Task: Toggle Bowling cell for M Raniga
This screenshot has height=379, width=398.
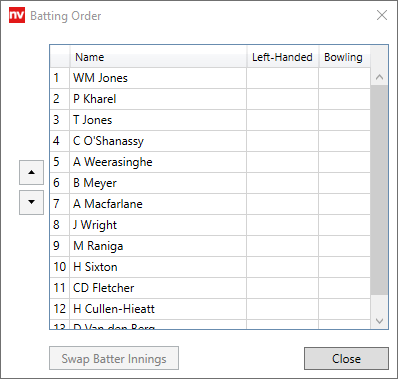Action: [x=344, y=246]
